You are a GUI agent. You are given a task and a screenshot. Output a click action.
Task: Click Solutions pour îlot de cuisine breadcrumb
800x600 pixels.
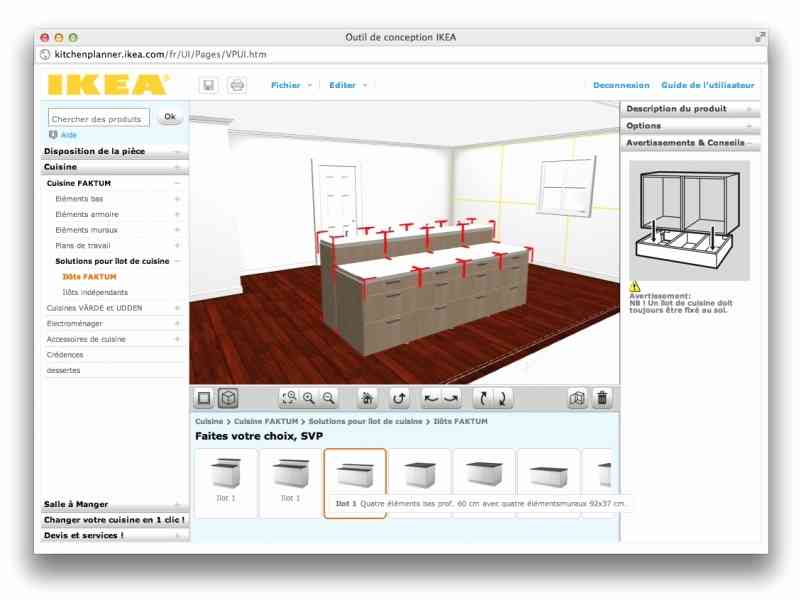pos(365,421)
